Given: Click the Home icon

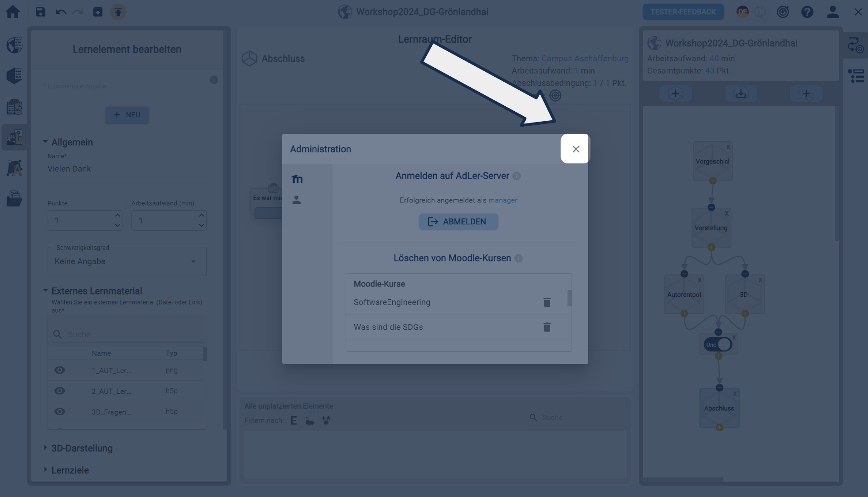Looking at the screenshot, I should (x=13, y=12).
